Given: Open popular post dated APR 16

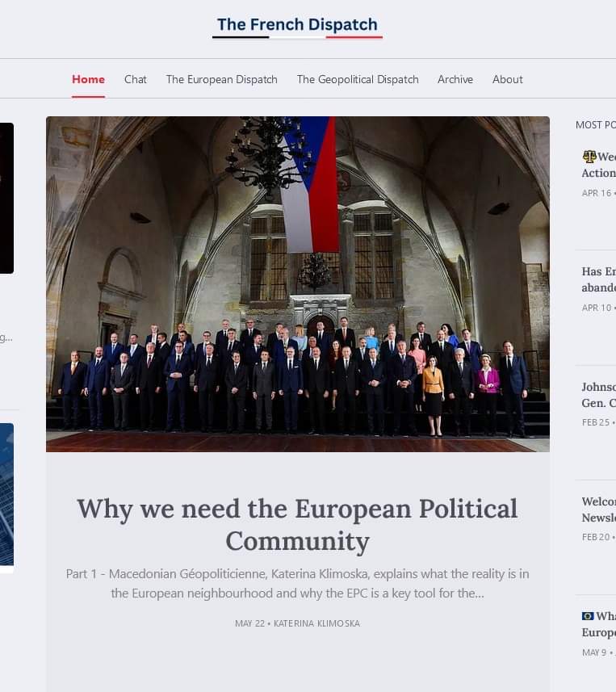Looking at the screenshot, I should point(599,165).
